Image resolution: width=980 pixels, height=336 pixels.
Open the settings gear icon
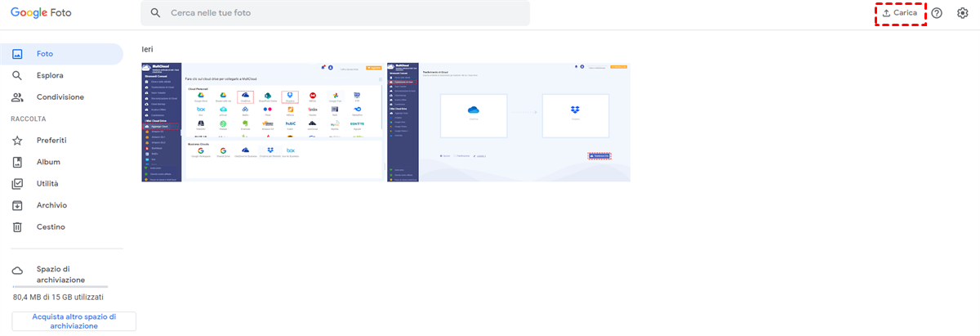click(x=962, y=13)
